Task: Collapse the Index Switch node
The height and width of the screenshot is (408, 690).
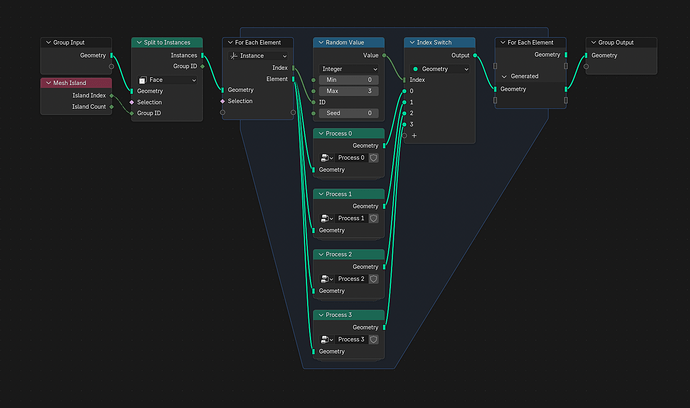Action: (x=412, y=43)
